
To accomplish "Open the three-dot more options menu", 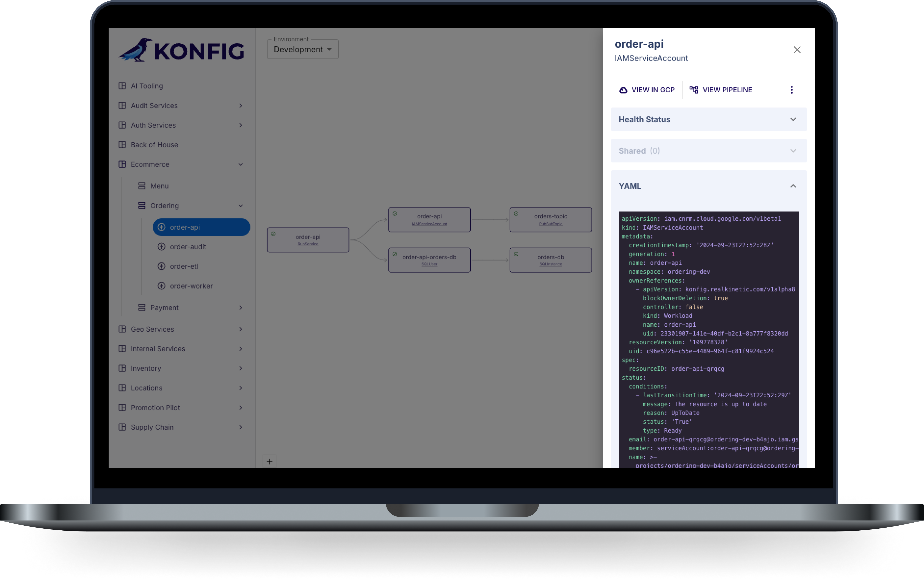I will pyautogui.click(x=792, y=90).
